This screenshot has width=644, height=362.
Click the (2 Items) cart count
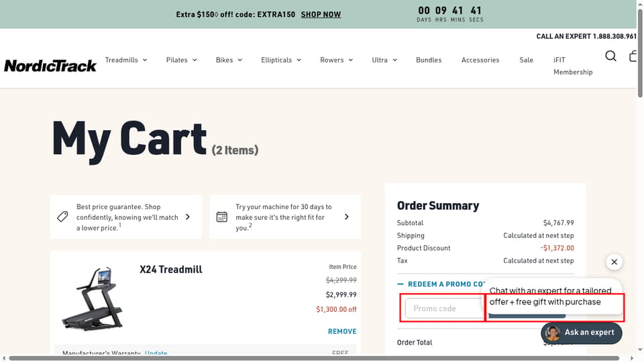(235, 150)
